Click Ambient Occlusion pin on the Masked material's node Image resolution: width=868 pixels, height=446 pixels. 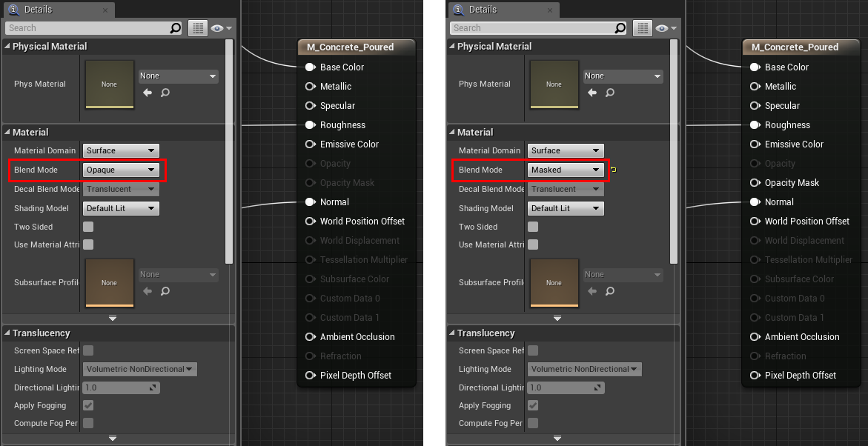pos(755,337)
